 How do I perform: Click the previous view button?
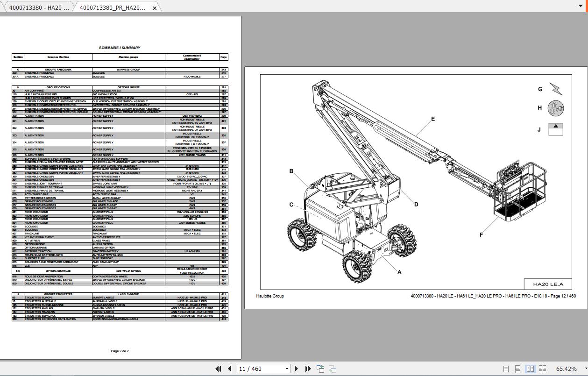320,369
